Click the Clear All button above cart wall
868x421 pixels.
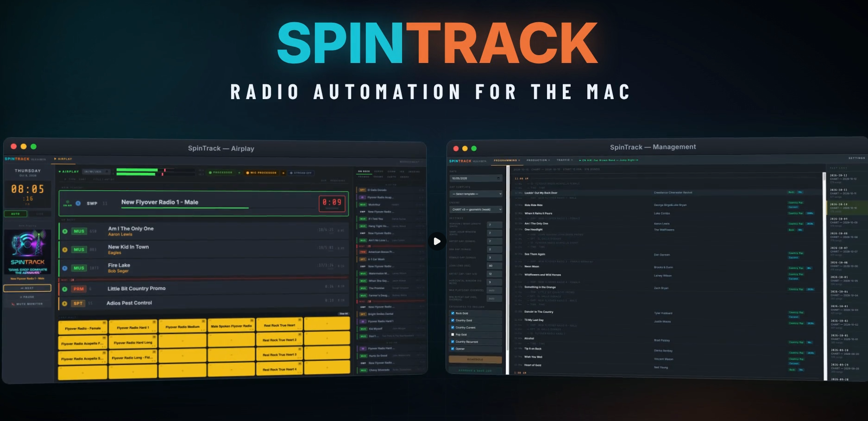click(x=344, y=314)
